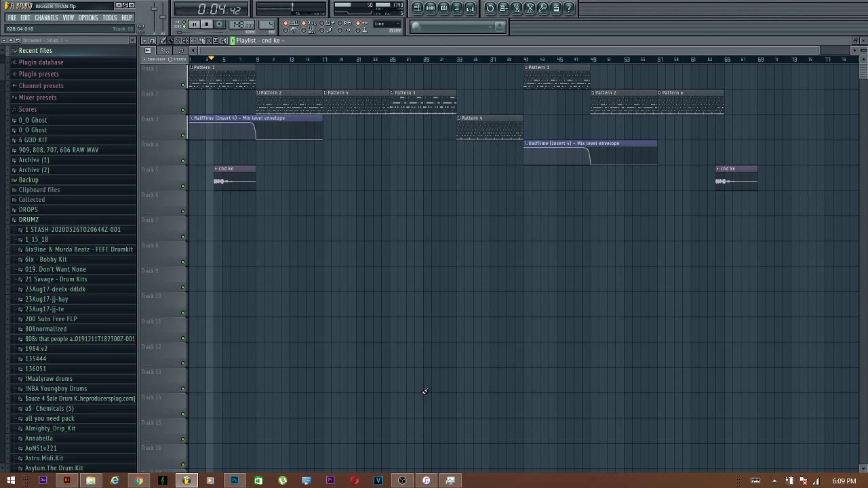
Task: Toggle the playlist magnet snap icon
Action: (153, 41)
